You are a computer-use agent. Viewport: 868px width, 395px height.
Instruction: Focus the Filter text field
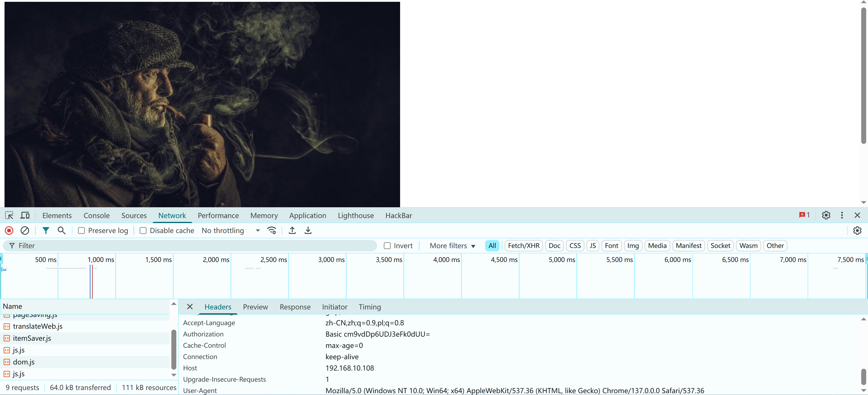(190, 245)
